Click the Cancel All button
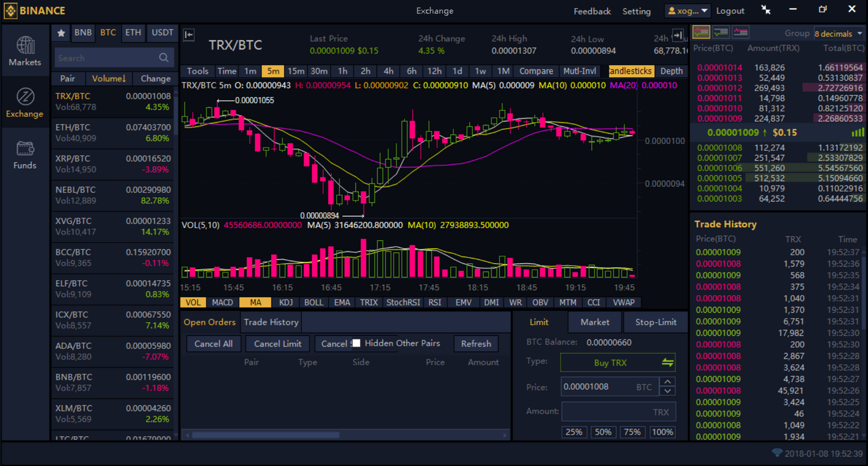Screen dimensions: 868x466 point(213,343)
